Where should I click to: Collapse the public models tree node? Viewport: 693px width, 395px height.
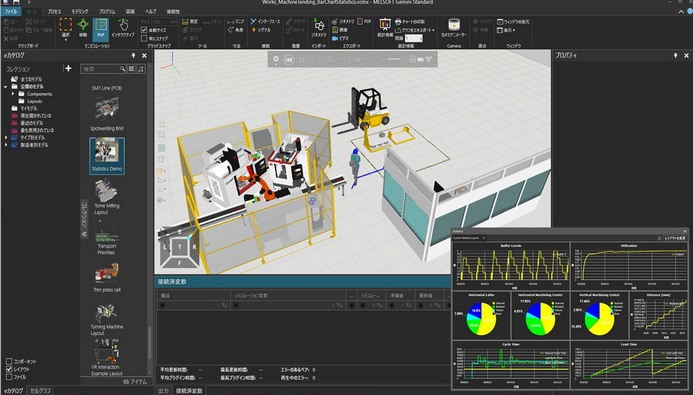tap(6, 87)
